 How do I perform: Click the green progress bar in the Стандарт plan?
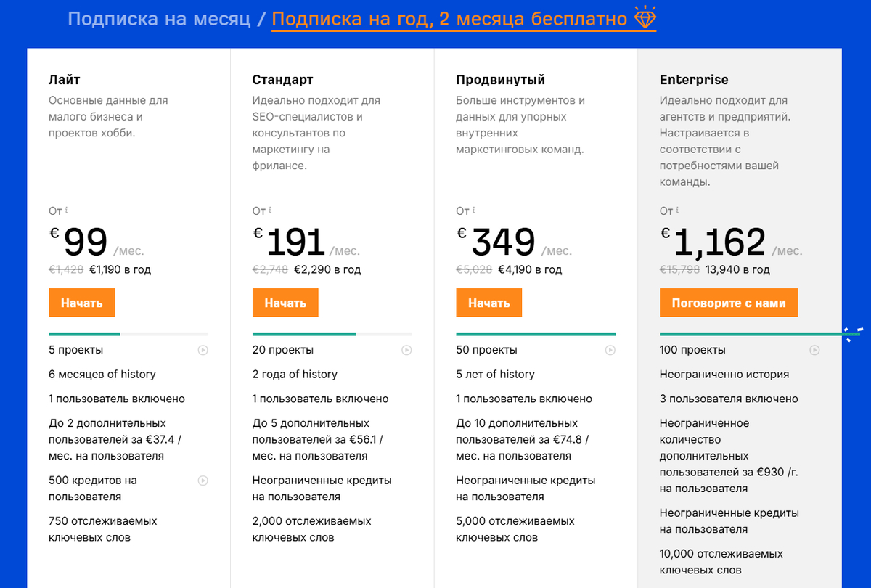[304, 334]
